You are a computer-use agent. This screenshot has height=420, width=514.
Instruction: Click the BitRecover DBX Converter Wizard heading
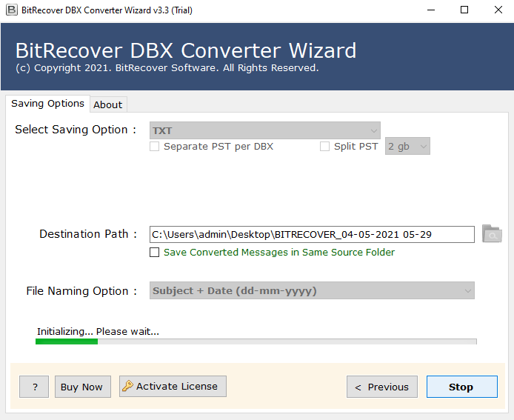186,50
